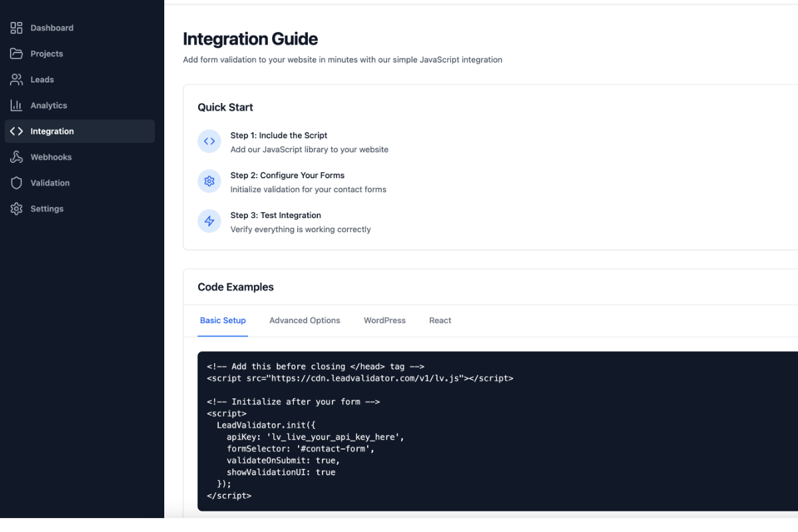Click the Dashboard grid icon
This screenshot has width=798, height=532.
(x=17, y=28)
